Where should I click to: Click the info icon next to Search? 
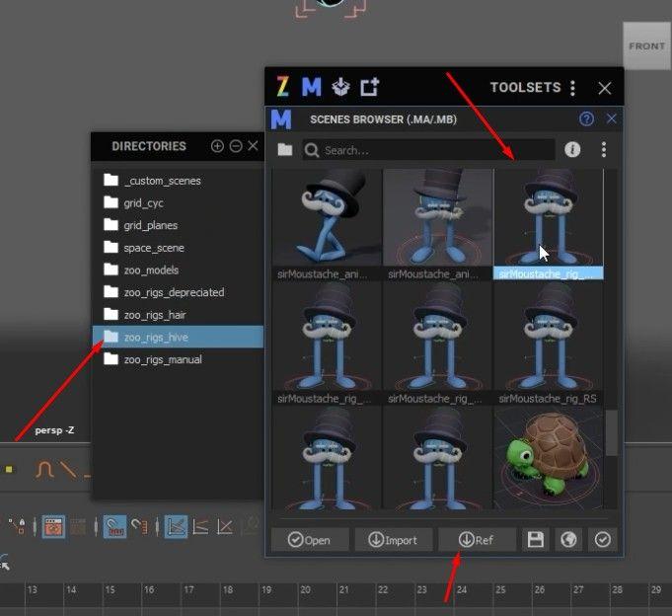point(572,150)
